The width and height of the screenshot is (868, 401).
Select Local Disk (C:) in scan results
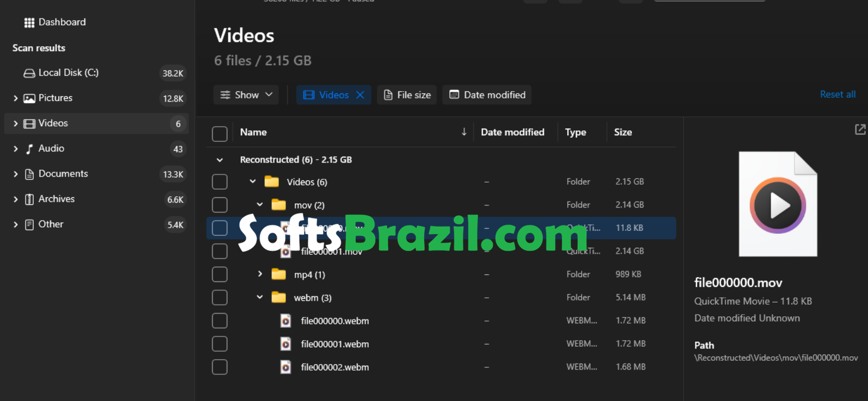point(96,73)
